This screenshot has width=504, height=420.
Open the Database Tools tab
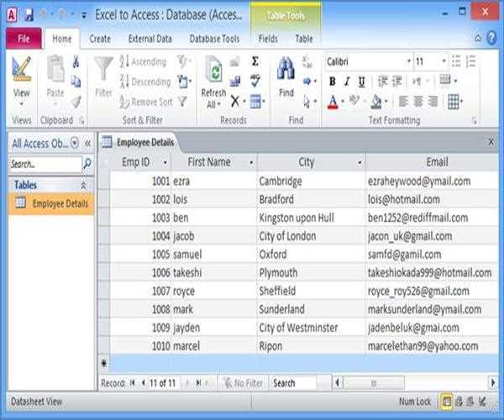coord(214,39)
